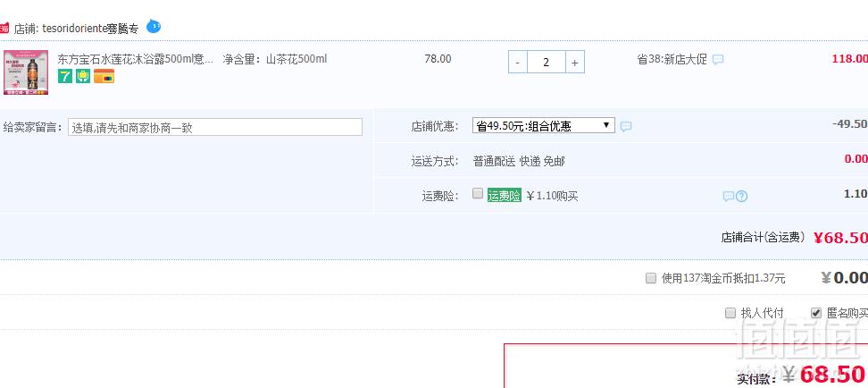The image size is (868, 388).
Task: Click the shop name tesoridoriente旗舰店
Action: (x=90, y=29)
